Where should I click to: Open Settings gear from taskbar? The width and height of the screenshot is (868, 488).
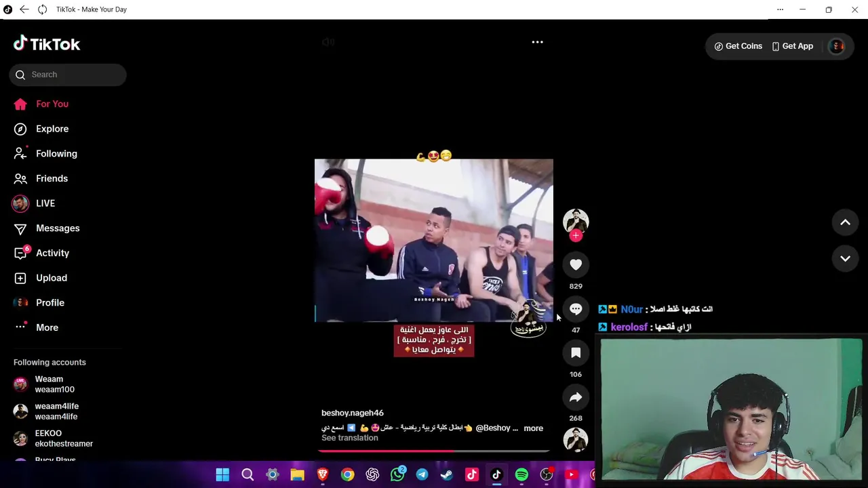273,475
